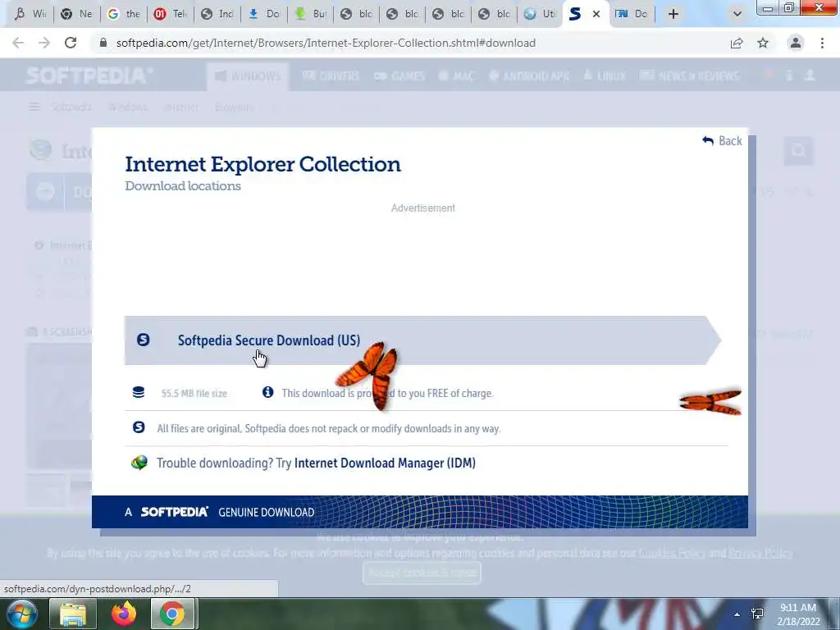Open the LINUX section in the Softpedia nav
The width and height of the screenshot is (840, 630).
click(x=605, y=76)
